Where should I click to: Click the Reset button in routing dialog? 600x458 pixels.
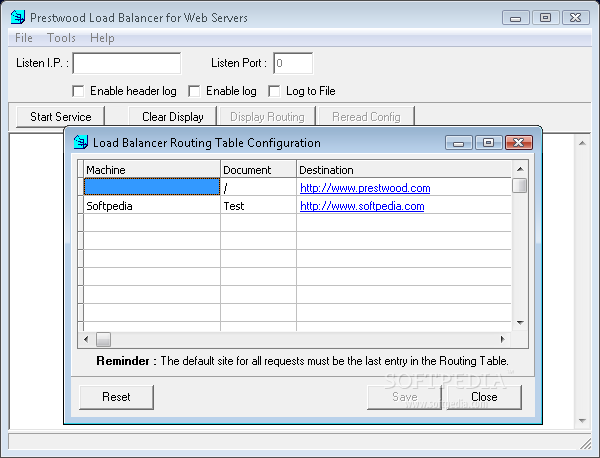(x=116, y=397)
